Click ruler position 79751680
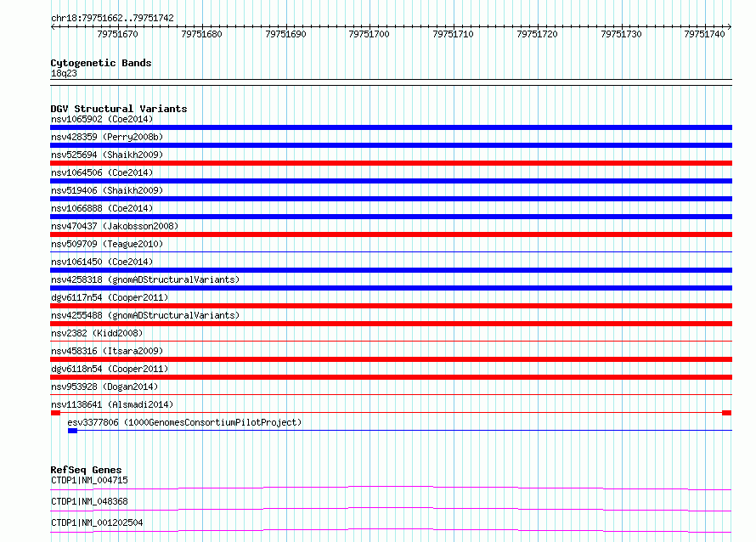The width and height of the screenshot is (756, 542). [201, 34]
